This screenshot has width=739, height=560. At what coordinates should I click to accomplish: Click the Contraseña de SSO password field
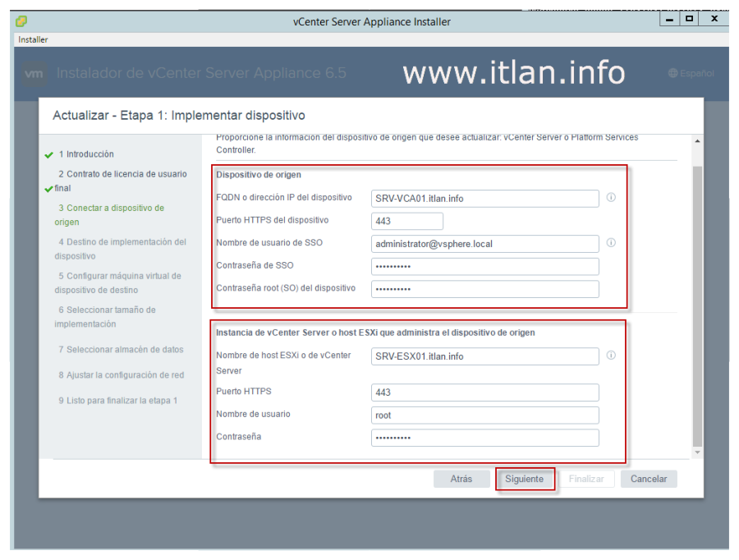[484, 267]
